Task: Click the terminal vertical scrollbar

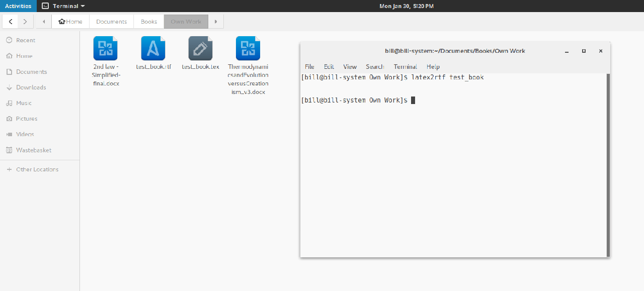Action: pos(608,165)
